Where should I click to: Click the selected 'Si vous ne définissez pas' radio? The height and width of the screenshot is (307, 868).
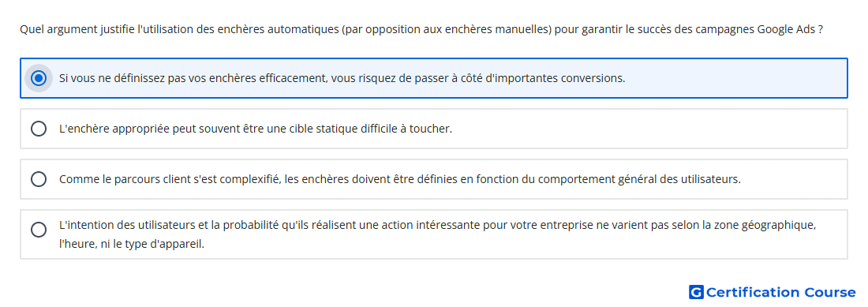click(39, 78)
